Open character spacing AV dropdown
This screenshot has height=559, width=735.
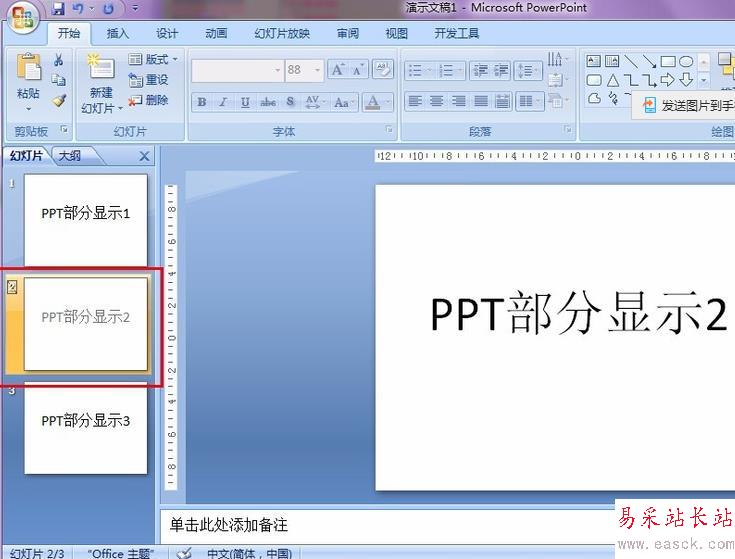[x=315, y=102]
